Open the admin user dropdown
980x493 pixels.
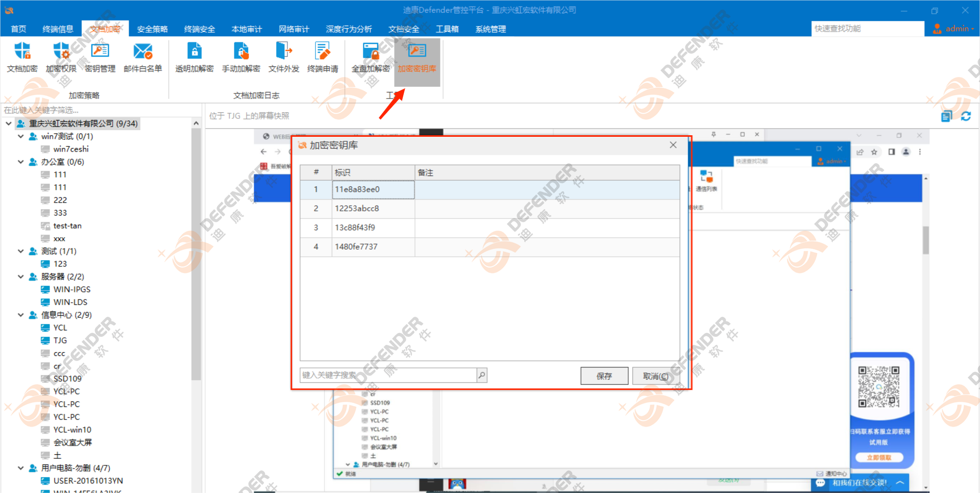tap(953, 29)
